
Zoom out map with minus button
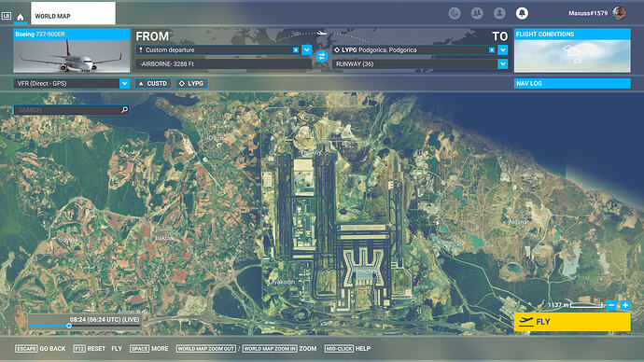[611, 305]
